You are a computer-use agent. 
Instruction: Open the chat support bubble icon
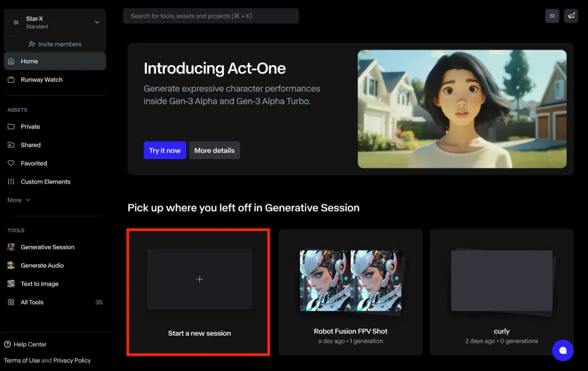[x=562, y=350]
